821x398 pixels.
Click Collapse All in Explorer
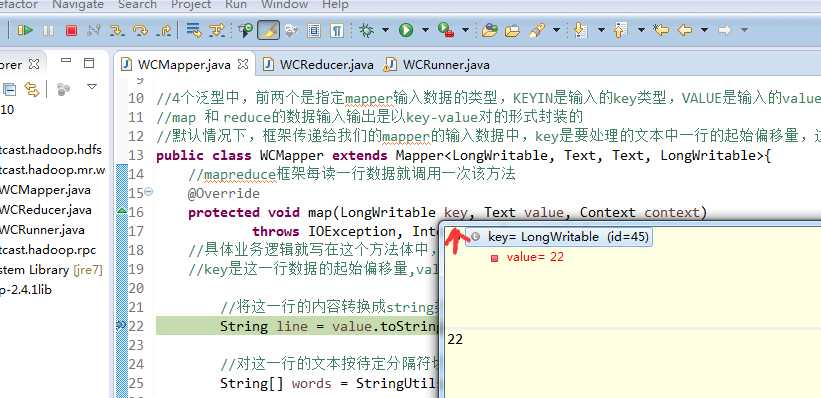click(9, 90)
